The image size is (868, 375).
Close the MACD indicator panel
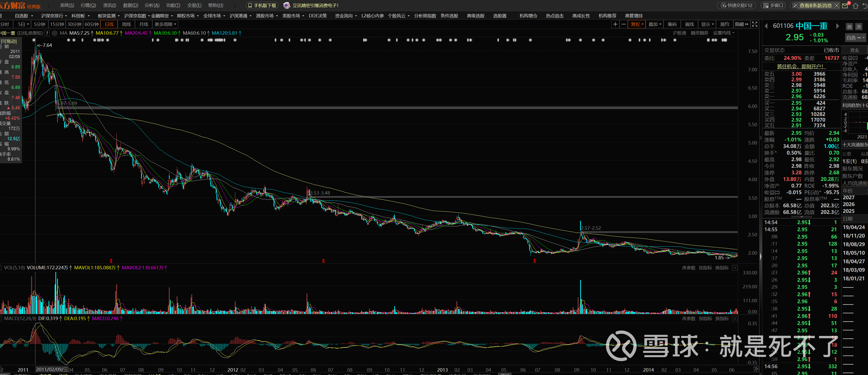[x=735, y=318]
